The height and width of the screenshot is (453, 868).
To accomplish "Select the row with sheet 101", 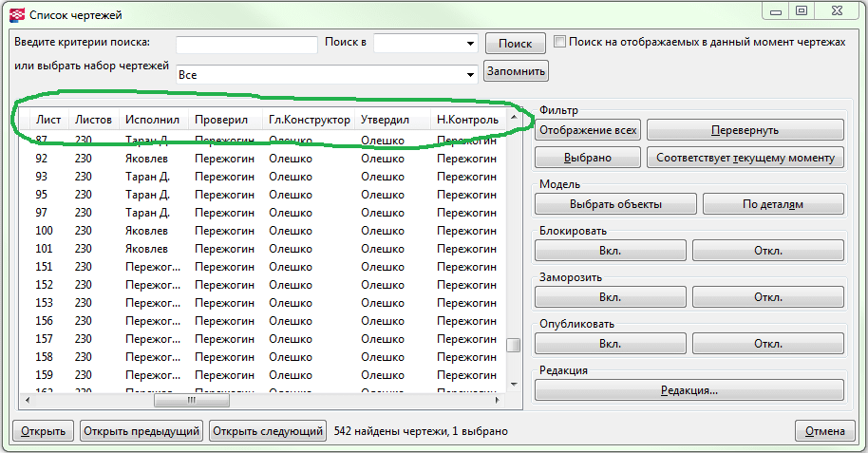I will click(x=263, y=249).
